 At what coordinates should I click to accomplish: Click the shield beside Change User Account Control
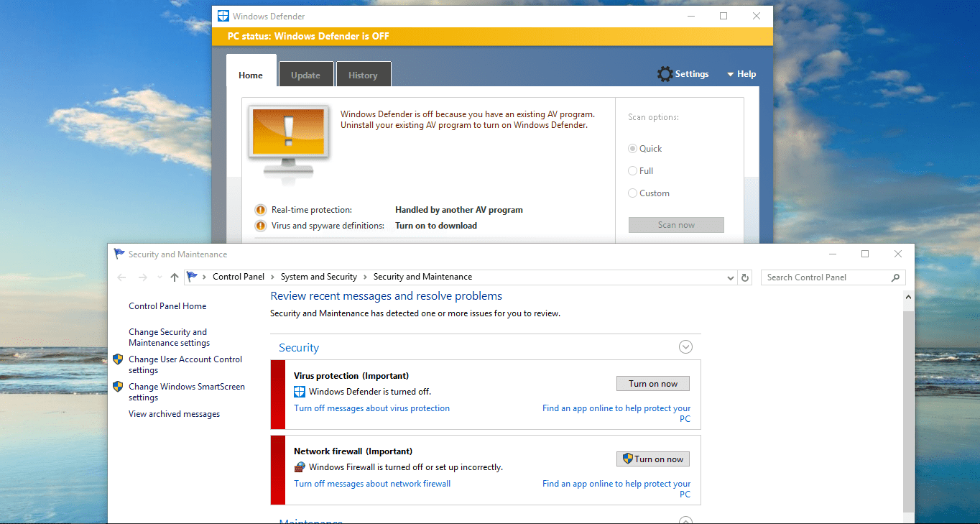[x=118, y=359]
